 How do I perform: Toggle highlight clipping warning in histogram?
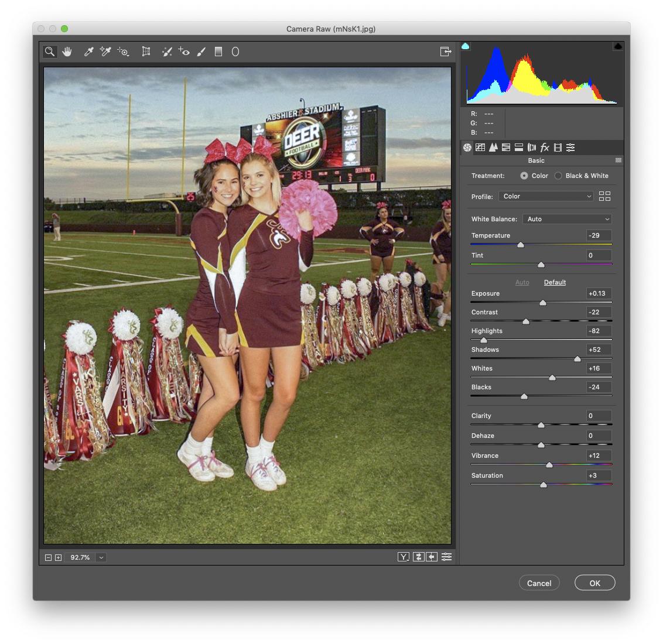point(618,46)
